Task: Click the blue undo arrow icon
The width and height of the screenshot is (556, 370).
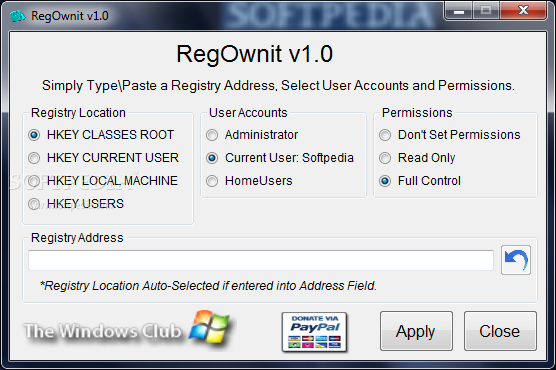Action: (x=516, y=260)
